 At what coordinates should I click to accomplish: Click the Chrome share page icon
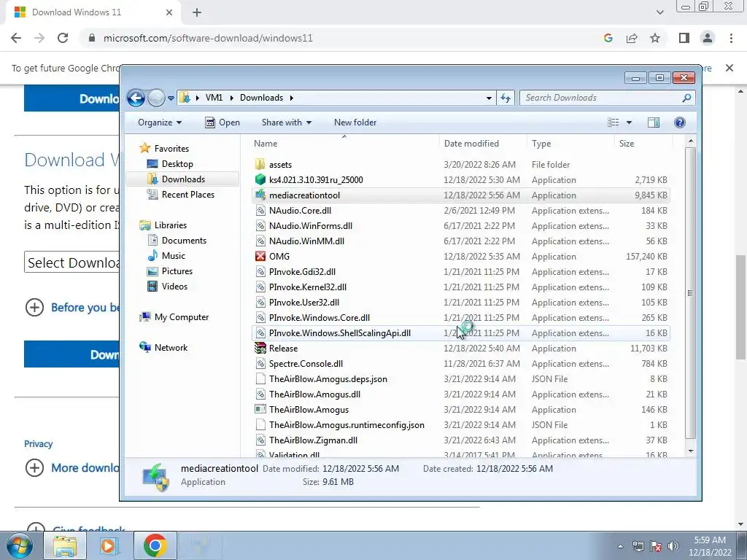pos(632,38)
